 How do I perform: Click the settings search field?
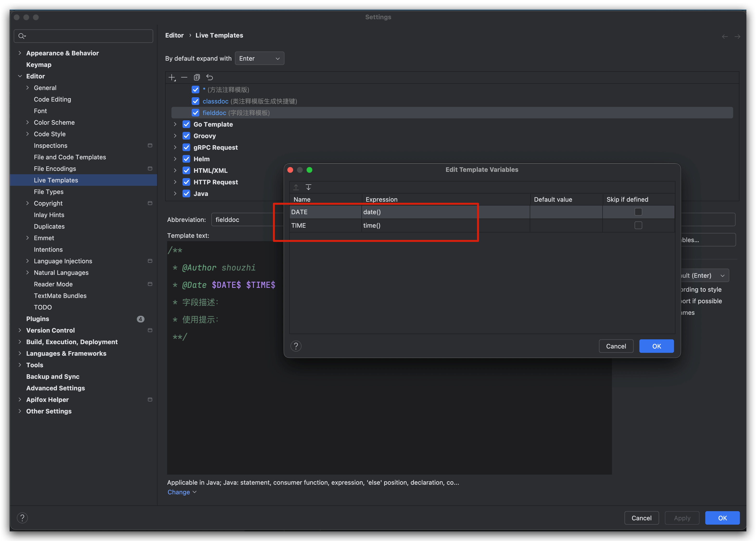pos(83,36)
